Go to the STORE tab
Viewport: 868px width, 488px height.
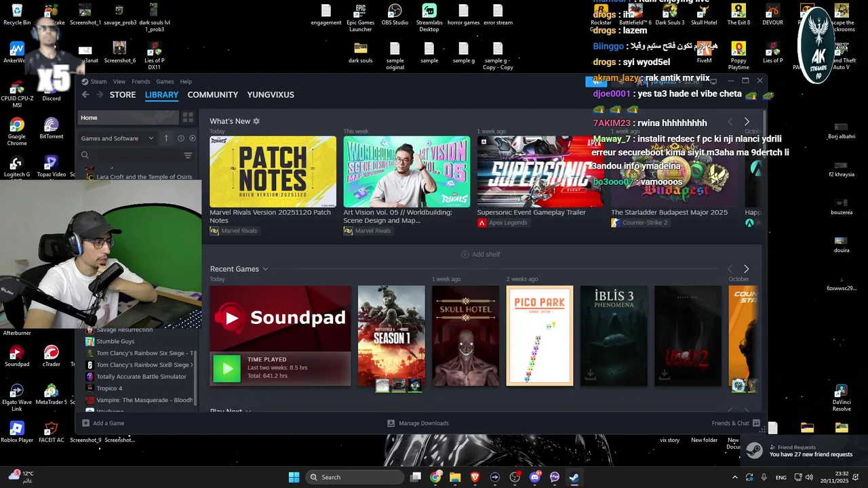pos(123,95)
